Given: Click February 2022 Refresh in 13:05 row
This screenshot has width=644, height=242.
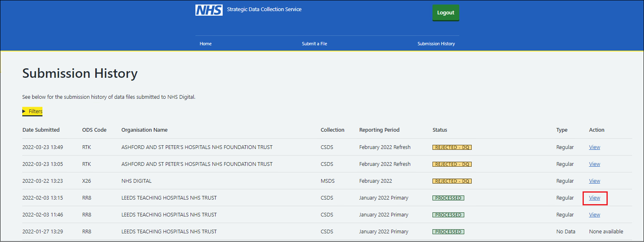Looking at the screenshot, I should [385, 164].
